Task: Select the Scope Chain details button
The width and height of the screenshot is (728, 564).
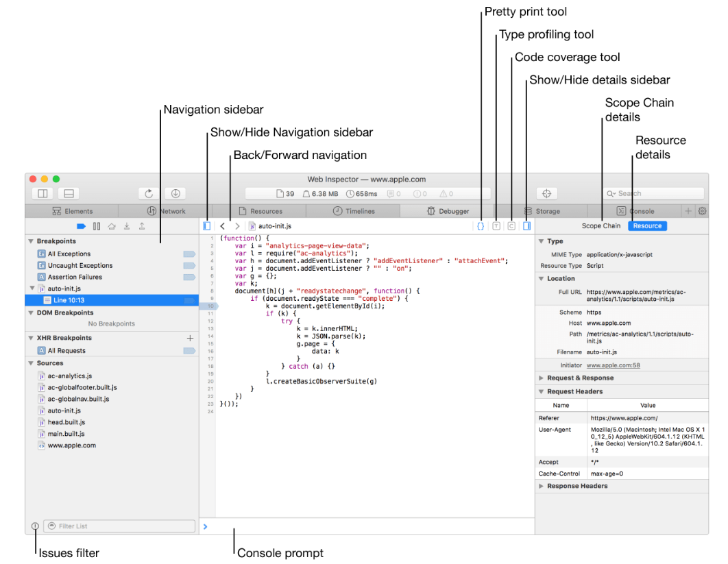Action: point(600,226)
